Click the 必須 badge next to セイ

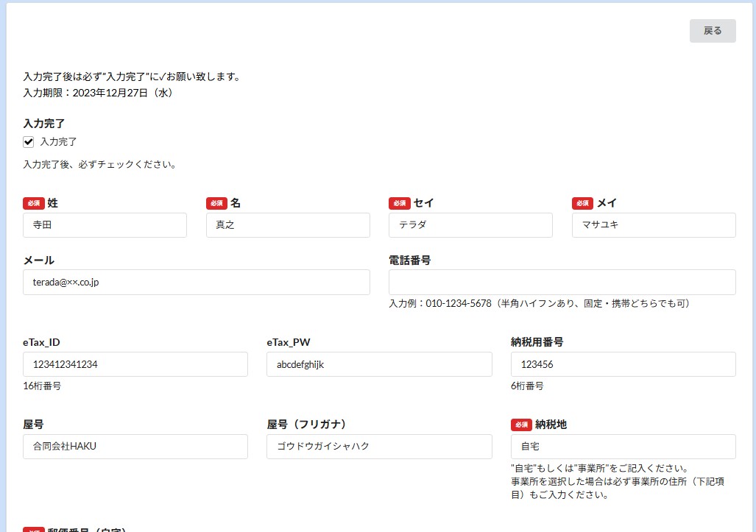pos(398,203)
